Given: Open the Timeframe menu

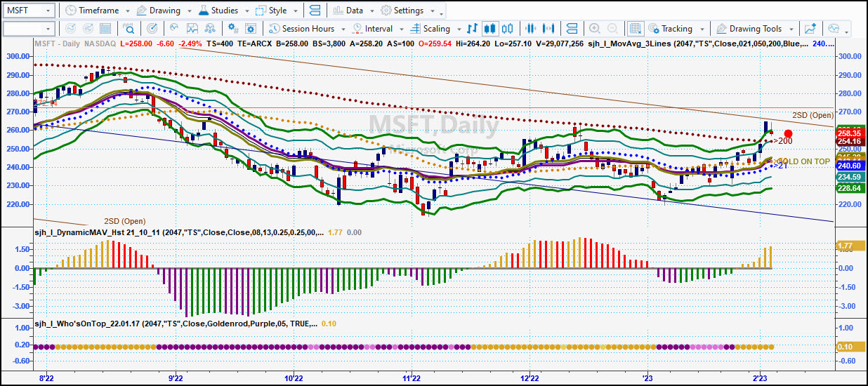Looking at the screenshot, I should click(93, 11).
